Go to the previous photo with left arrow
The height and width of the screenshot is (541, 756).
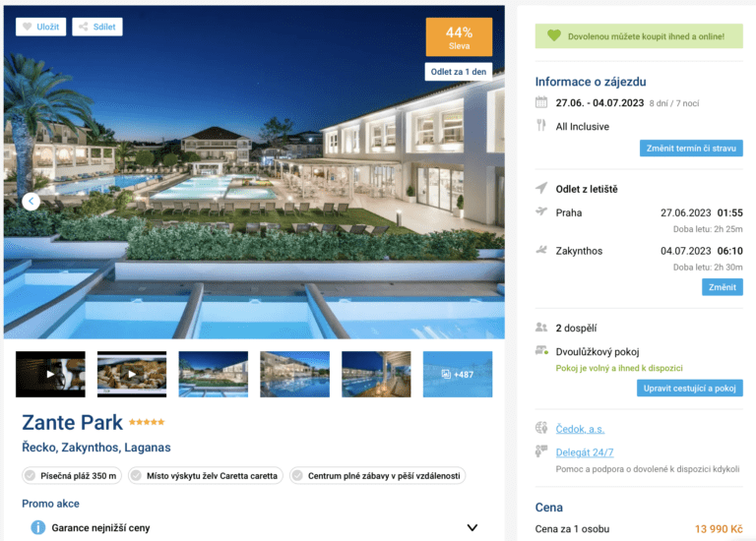tap(31, 201)
